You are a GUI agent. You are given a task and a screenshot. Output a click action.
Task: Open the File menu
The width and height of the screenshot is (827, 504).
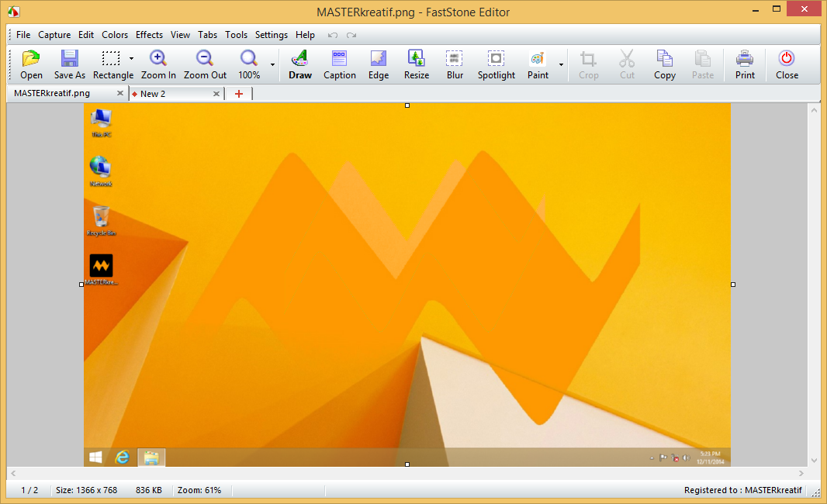click(x=23, y=35)
